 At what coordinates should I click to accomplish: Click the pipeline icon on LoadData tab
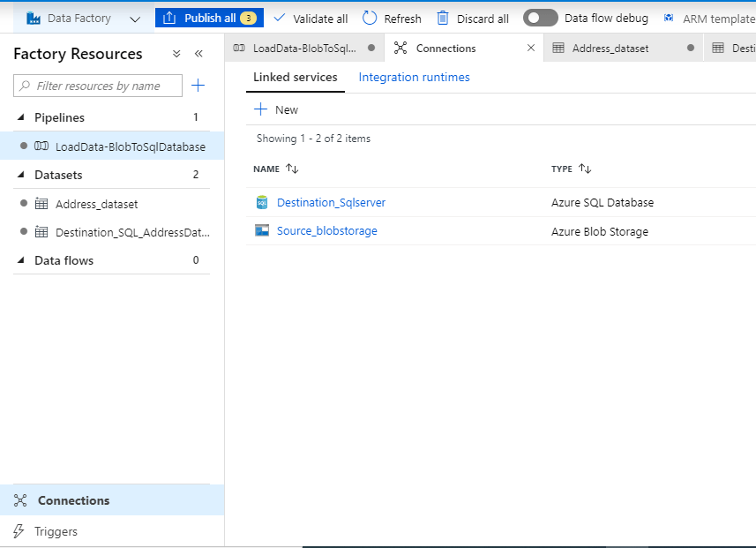coord(239,48)
